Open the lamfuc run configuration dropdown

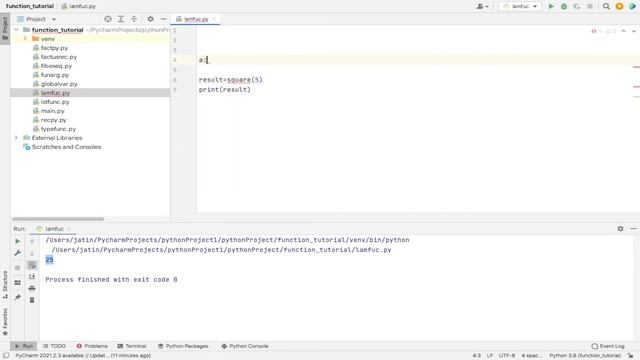pyautogui.click(x=520, y=6)
